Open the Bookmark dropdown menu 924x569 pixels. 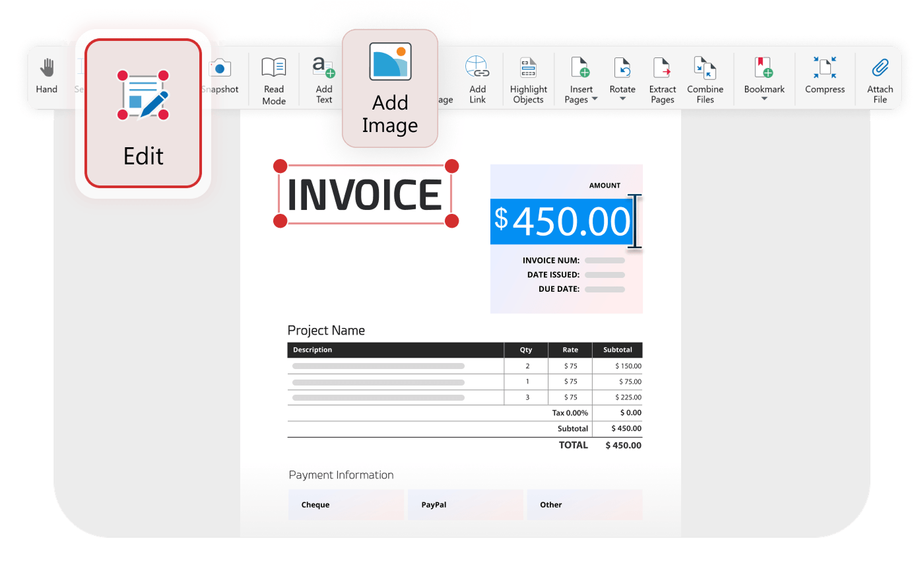click(764, 79)
